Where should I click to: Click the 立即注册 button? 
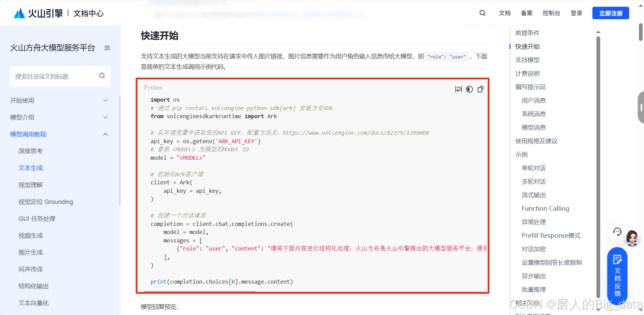[x=611, y=13]
